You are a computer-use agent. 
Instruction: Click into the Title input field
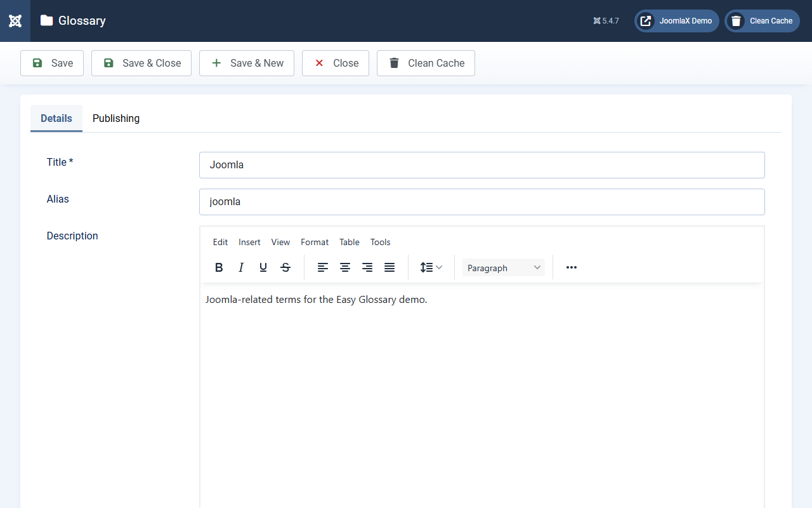[x=482, y=165]
